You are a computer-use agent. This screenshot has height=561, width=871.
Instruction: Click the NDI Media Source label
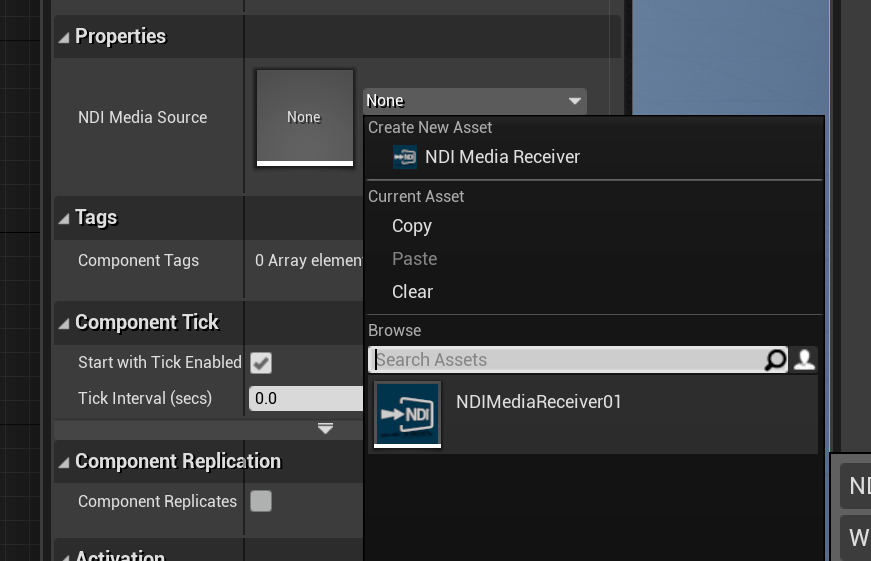click(x=142, y=117)
